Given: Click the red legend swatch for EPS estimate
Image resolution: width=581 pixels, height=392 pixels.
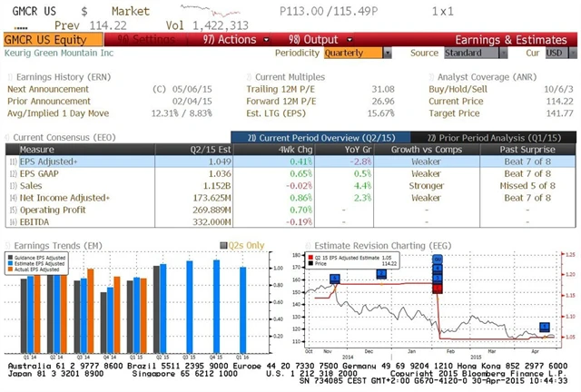Looking at the screenshot, I should pos(313,257).
